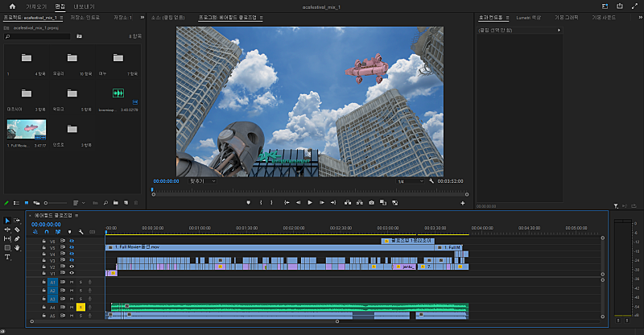Open the Lumetri 색상 panel tab
This screenshot has width=644, height=335.
(x=530, y=16)
